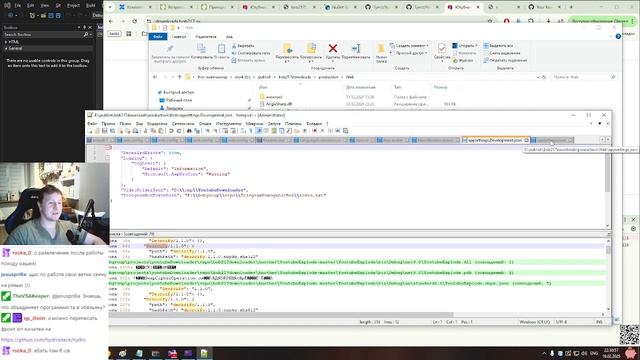640x360 pixels.
Task: Click the Notepad++ Save toolbar icon
Action: 105,131
